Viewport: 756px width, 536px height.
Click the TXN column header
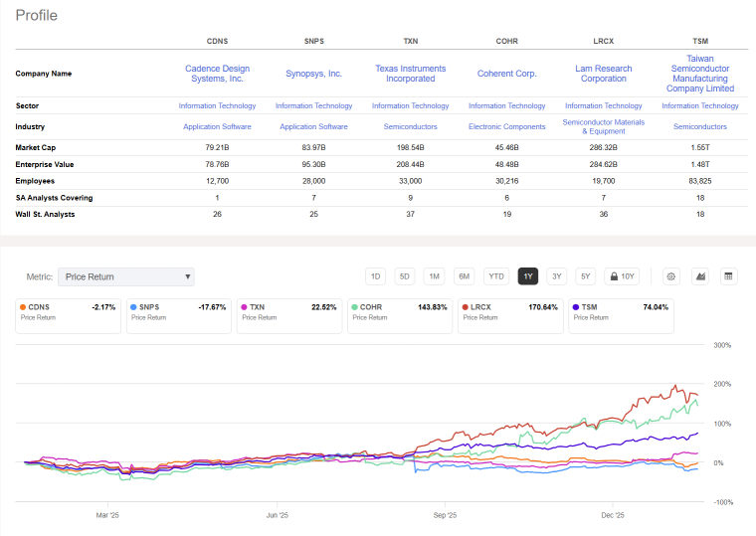pyautogui.click(x=410, y=41)
